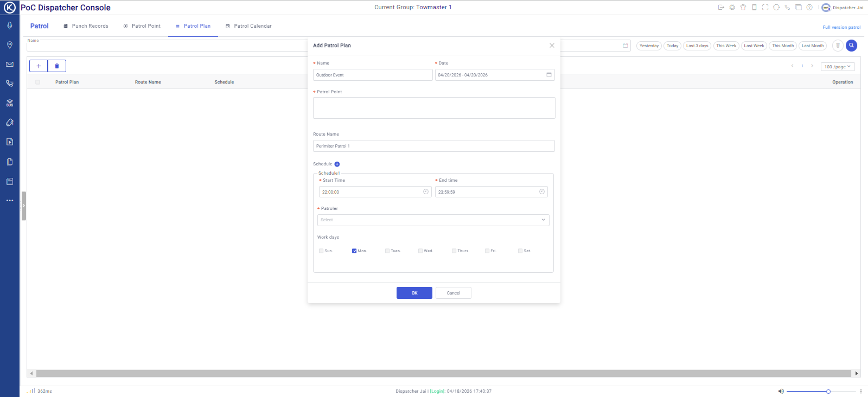
Task: Click the multi-window icon in top bar
Action: (x=799, y=8)
